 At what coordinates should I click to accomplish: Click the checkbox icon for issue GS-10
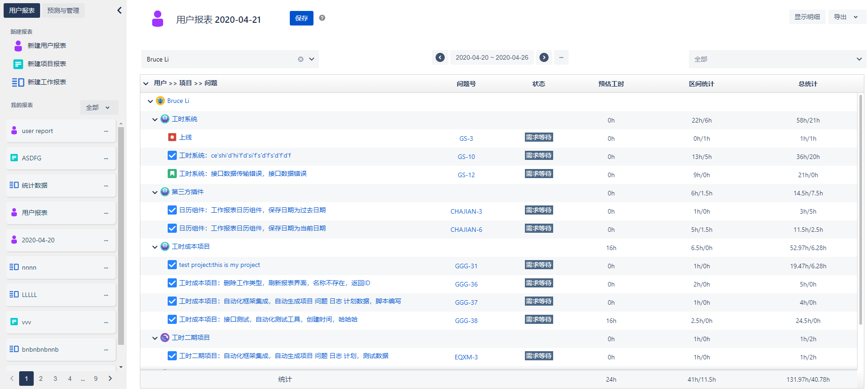point(172,155)
